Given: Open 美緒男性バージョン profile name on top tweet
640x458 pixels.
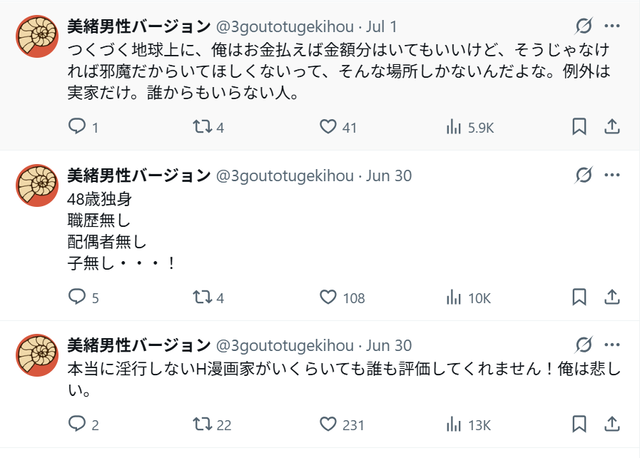Looking at the screenshot, I should (138, 26).
